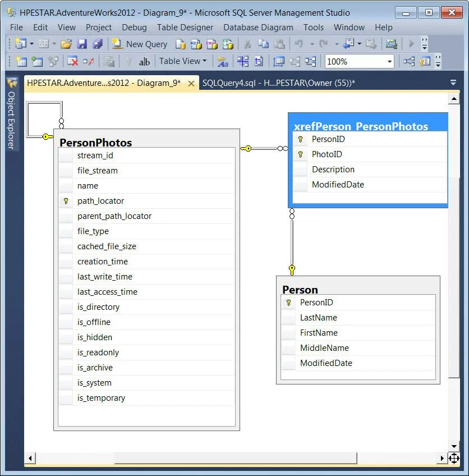Image resolution: width=469 pixels, height=476 pixels.
Task: Select the Person table title
Action: 300,290
